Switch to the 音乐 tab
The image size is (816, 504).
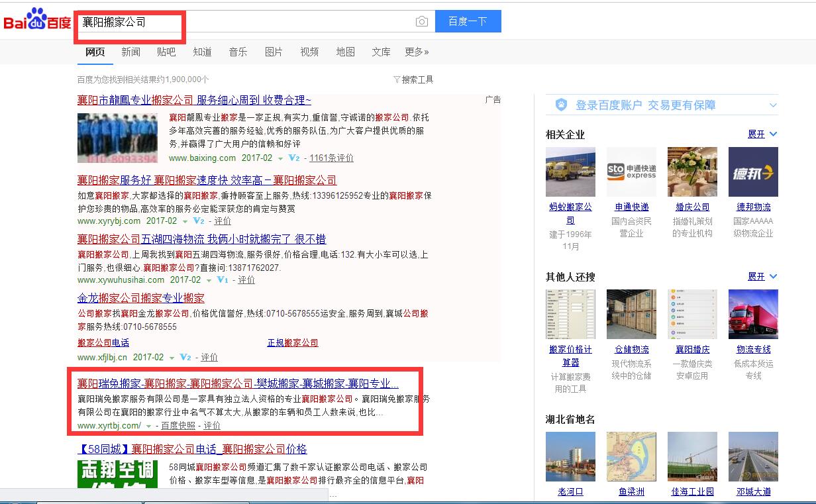(238, 52)
